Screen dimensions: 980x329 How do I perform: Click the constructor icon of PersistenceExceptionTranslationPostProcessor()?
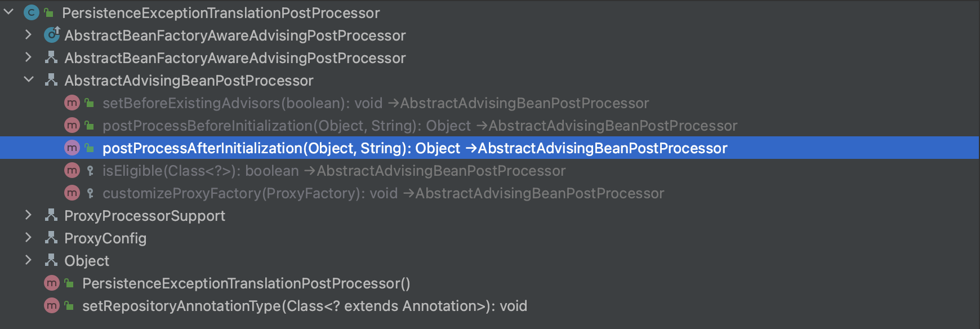(52, 283)
